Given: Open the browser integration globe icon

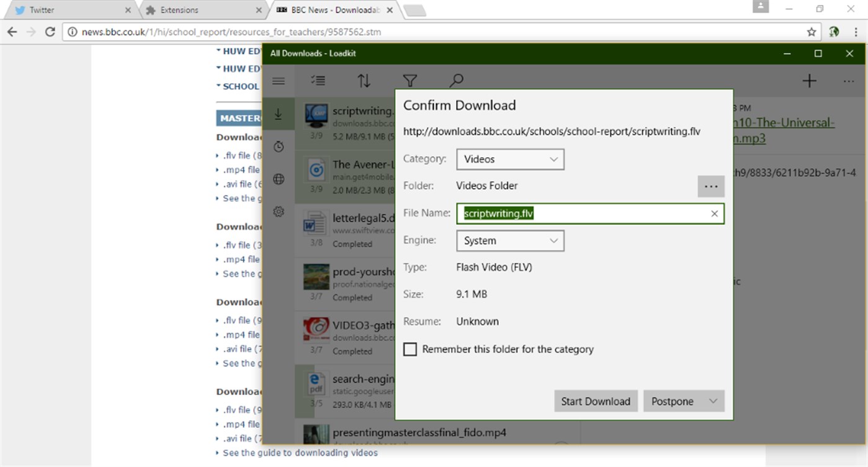Looking at the screenshot, I should click(279, 179).
